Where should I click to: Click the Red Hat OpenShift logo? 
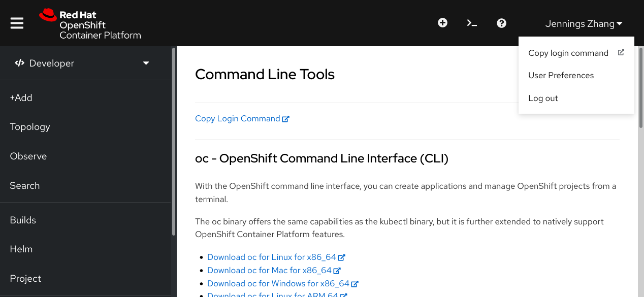tap(90, 23)
